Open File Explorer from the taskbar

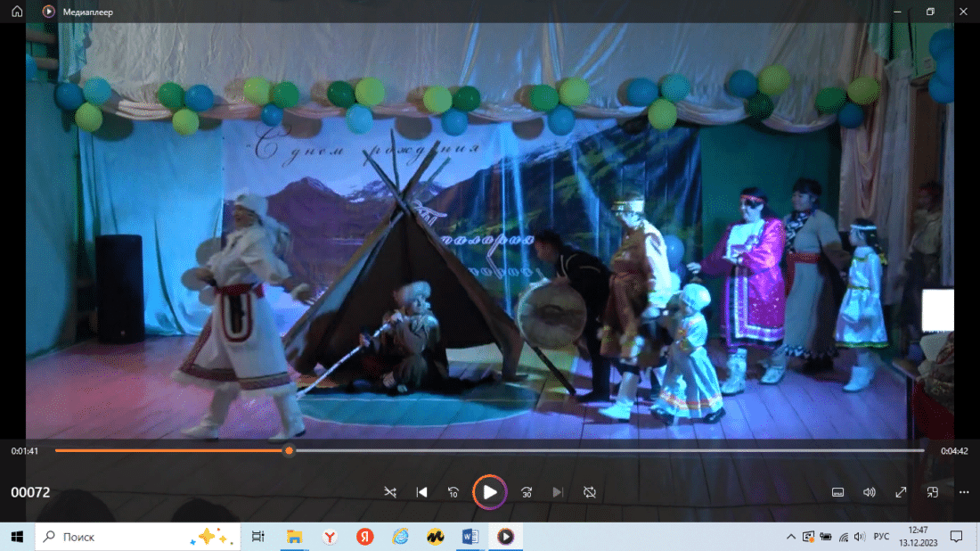coord(294,537)
